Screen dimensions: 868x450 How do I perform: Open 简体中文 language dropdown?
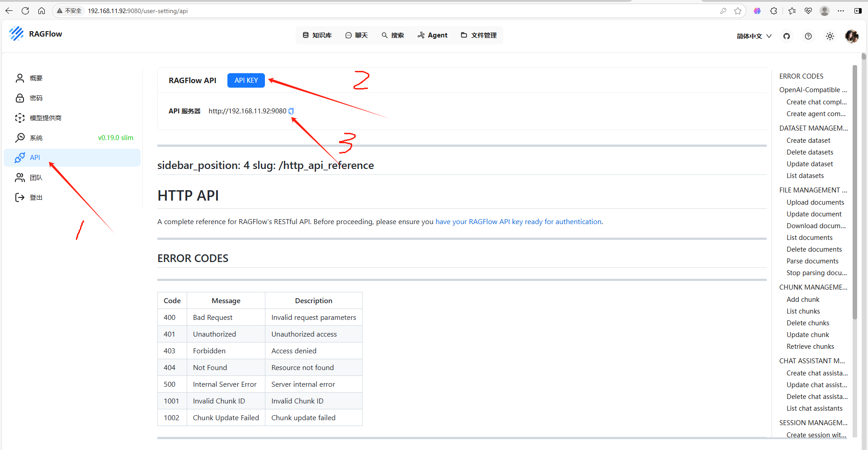tap(754, 36)
